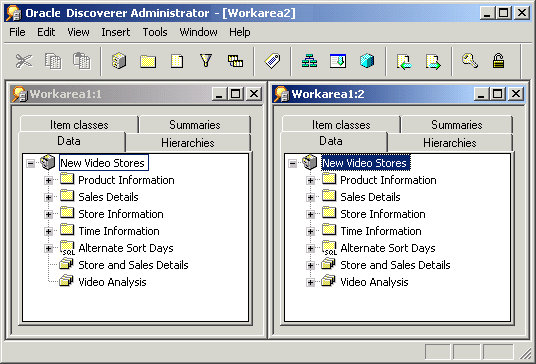Image resolution: width=536 pixels, height=364 pixels.
Task: Maximize the Workarea1:1 child window
Action: coord(236,94)
